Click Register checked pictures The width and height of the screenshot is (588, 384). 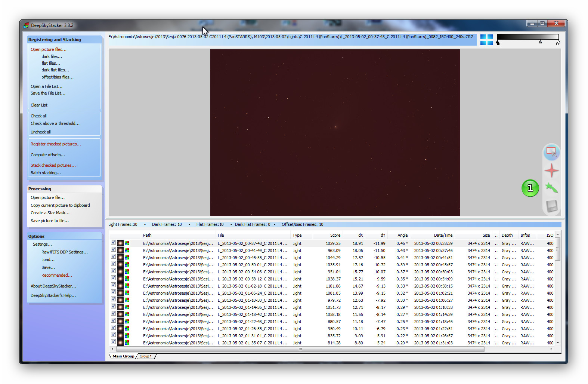tap(56, 144)
